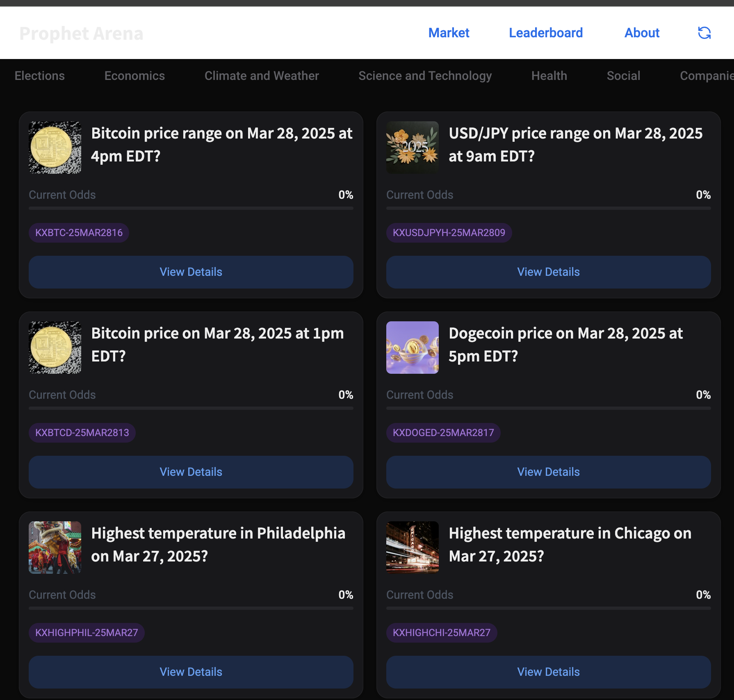View details for Chicago temperature market
This screenshot has width=734, height=700.
click(x=549, y=672)
